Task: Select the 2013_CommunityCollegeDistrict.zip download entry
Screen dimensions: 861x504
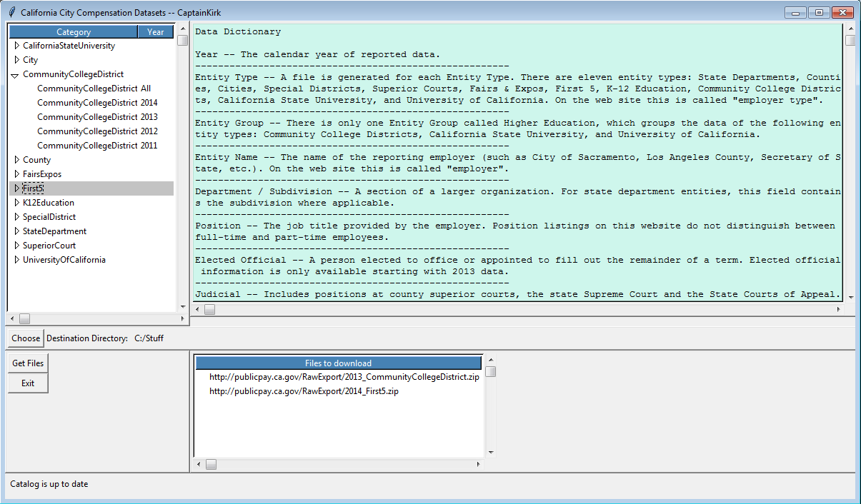Action: [344, 377]
